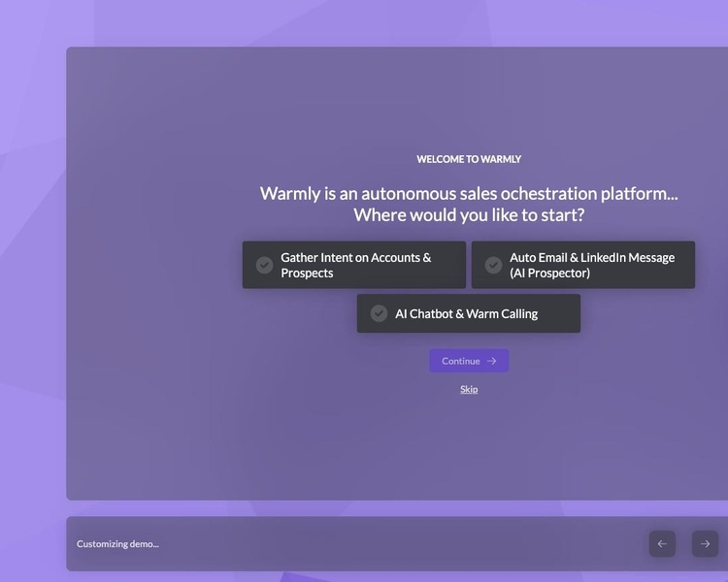The width and height of the screenshot is (728, 582).
Task: Click the Continue button
Action: pos(469,361)
